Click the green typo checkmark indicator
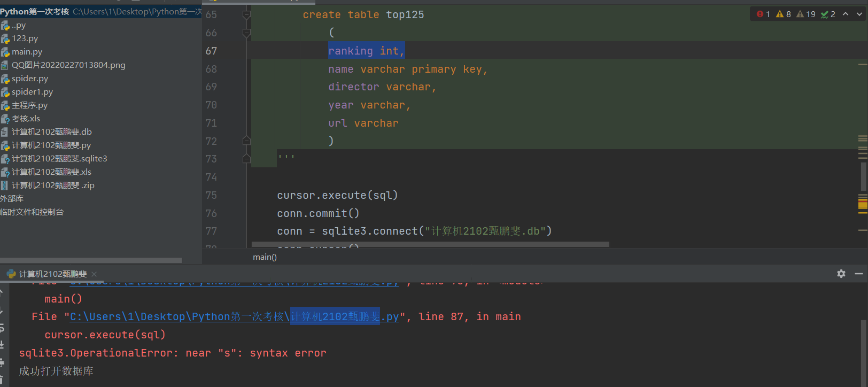The height and width of the screenshot is (387, 868). (828, 14)
